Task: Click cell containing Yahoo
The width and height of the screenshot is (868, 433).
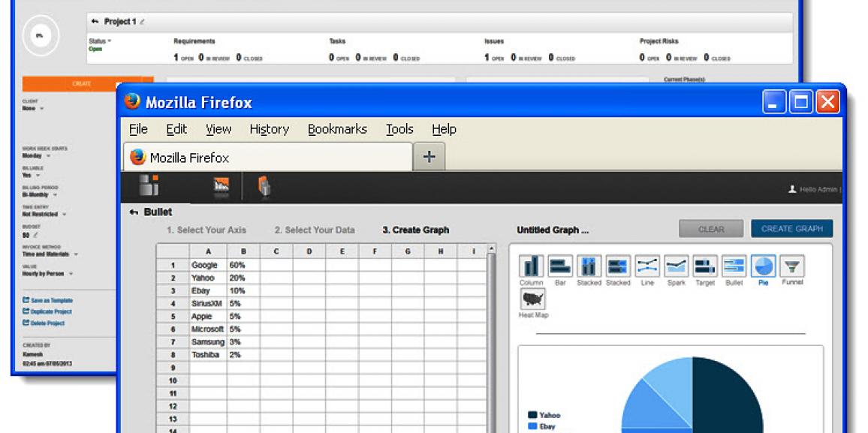Action: 207,278
